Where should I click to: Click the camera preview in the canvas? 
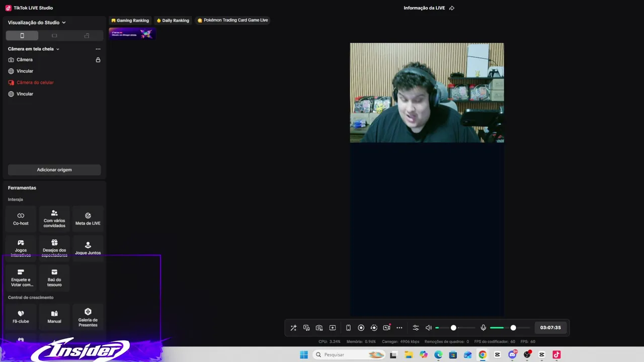point(427,93)
